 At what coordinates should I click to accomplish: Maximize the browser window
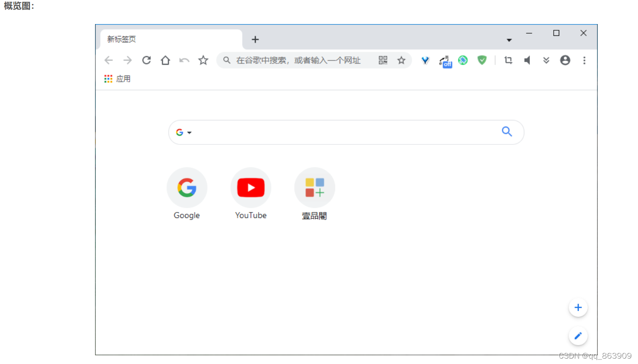point(556,33)
